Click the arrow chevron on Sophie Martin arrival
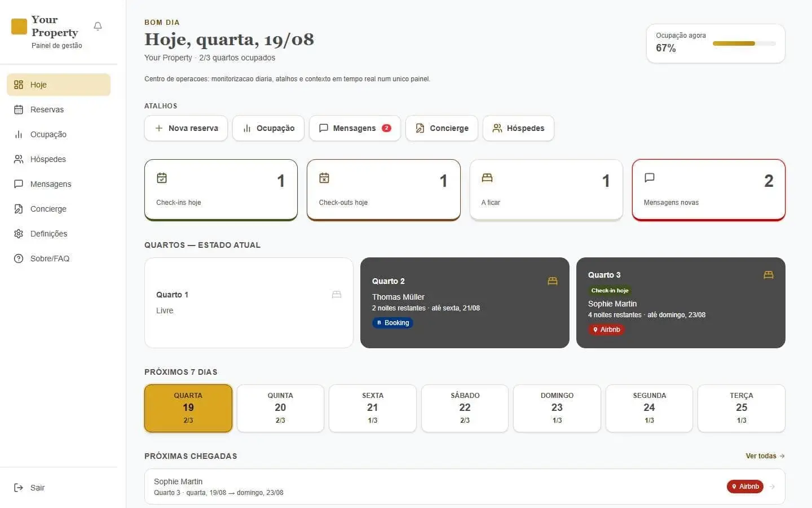This screenshot has width=812, height=508. point(773,487)
